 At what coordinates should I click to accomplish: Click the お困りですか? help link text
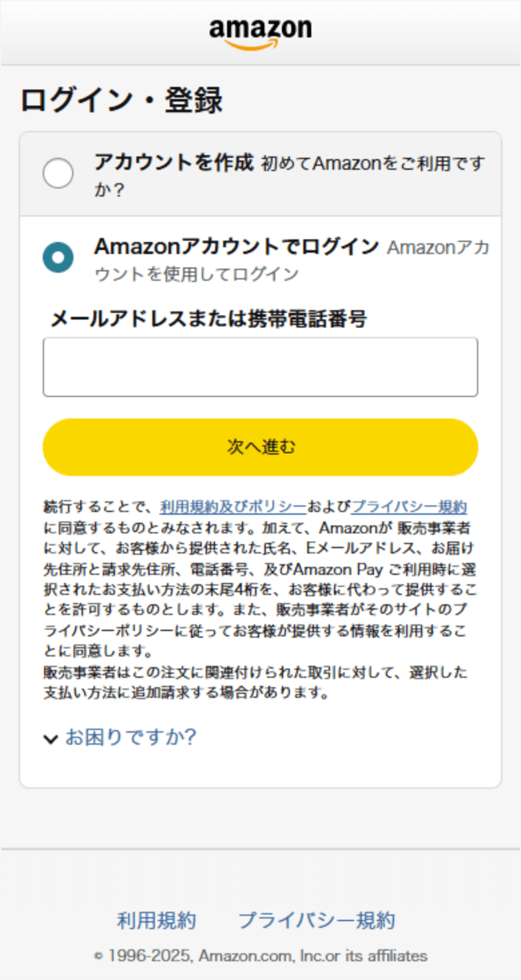(x=130, y=737)
